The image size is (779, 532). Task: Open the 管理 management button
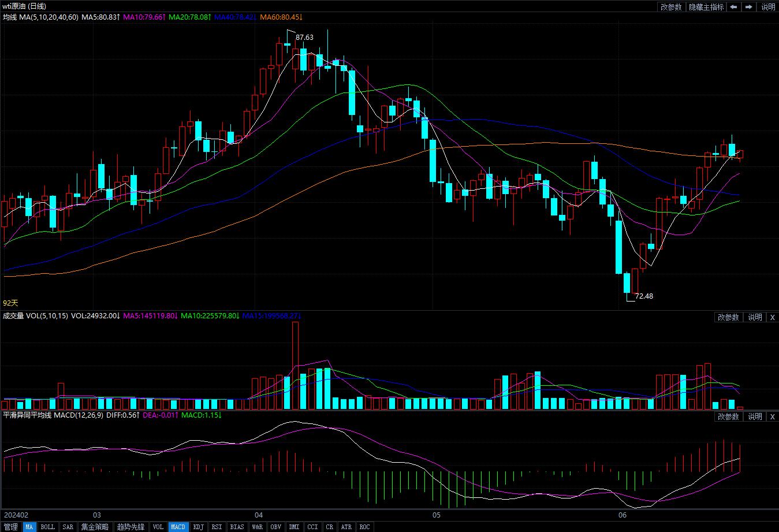tap(10, 527)
